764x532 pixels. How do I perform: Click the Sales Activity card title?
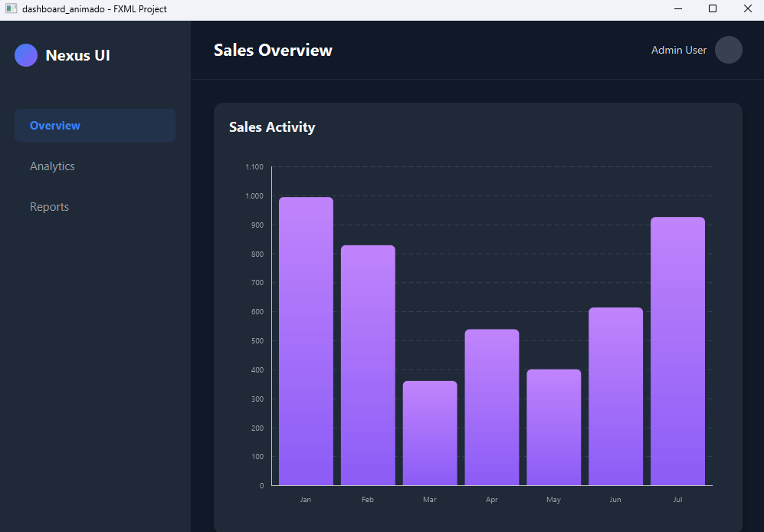pyautogui.click(x=272, y=127)
